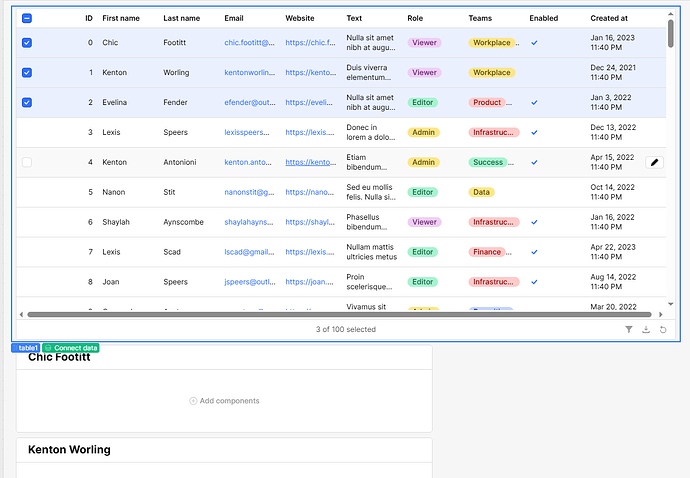Sort by the ID column header
The height and width of the screenshot is (478, 690).
89,18
